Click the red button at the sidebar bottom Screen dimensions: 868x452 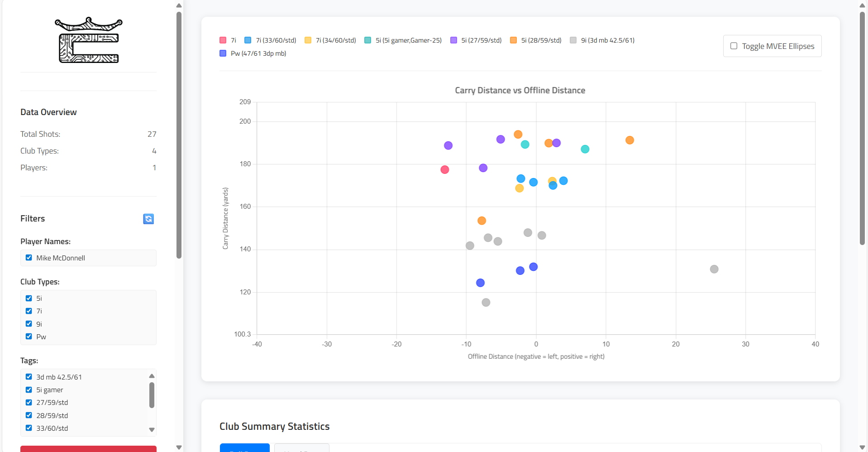[88, 449]
